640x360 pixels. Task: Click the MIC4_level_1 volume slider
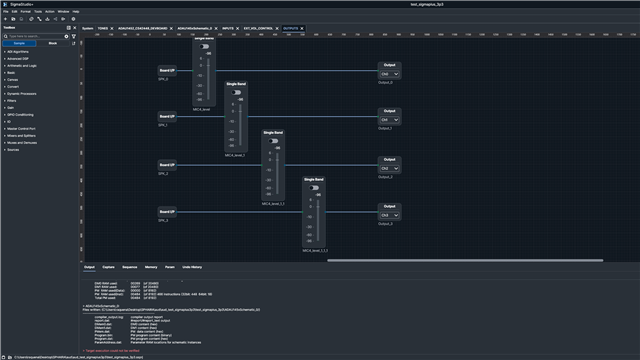pyautogui.click(x=240, y=125)
